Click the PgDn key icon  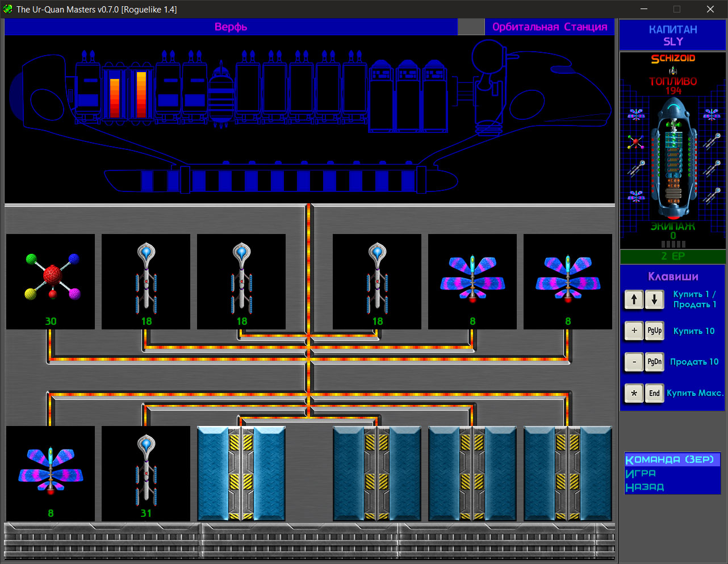654,362
